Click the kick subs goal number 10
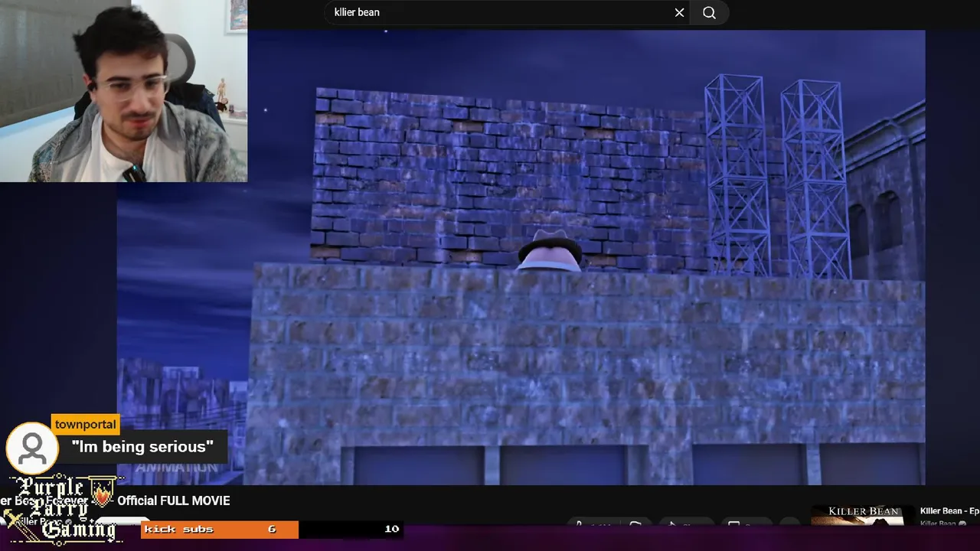980x551 pixels. (391, 529)
